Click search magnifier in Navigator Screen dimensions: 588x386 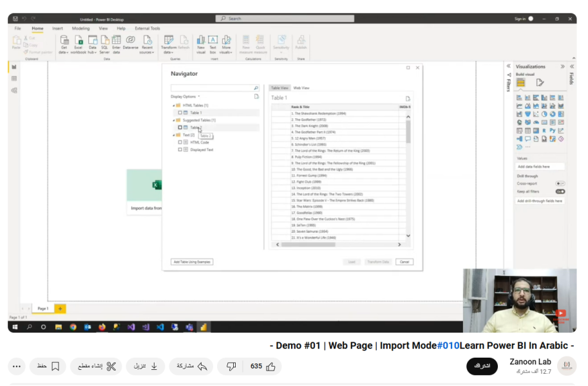256,88
